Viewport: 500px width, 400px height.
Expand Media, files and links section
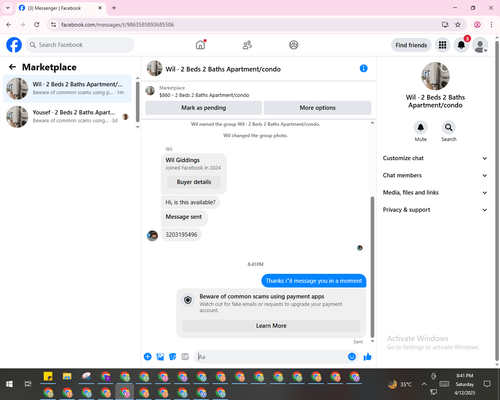coord(435,193)
